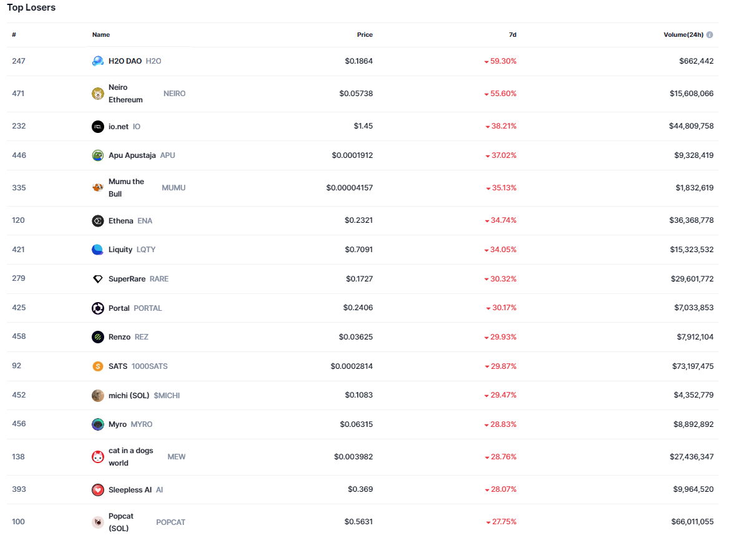The image size is (756, 538).
Task: Click the SuperRare diamond icon
Action: [x=98, y=279]
